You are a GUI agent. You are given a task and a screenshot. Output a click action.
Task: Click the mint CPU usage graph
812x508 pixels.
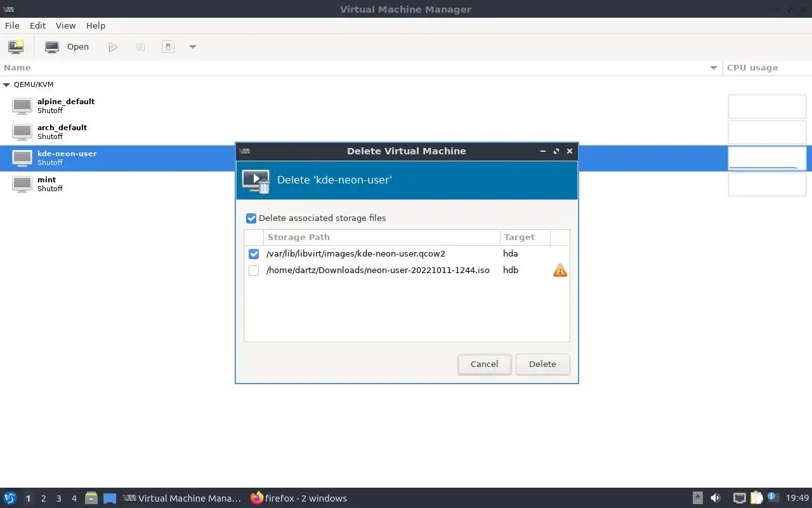coord(767,184)
